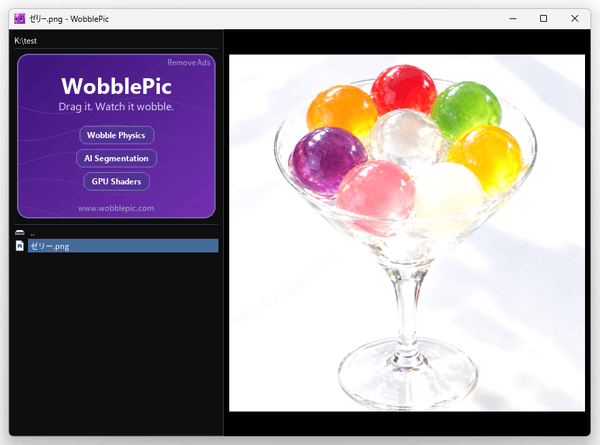Open the www.wobblepic.com link
Image resolution: width=600 pixels, height=445 pixels.
[x=116, y=208]
